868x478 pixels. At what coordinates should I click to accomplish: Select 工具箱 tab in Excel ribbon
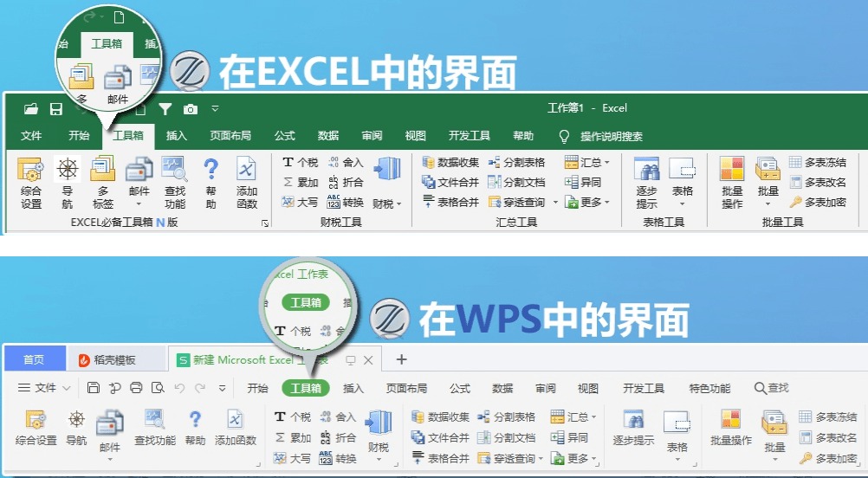128,136
